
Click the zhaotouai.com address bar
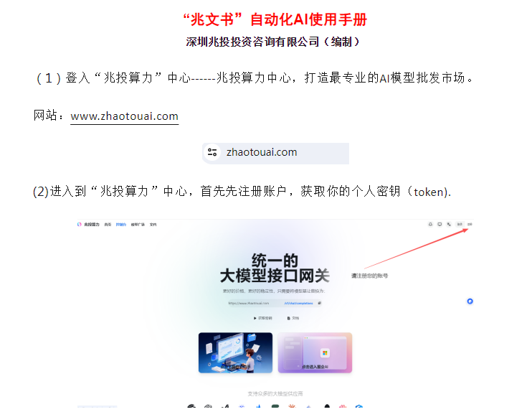[275, 153]
